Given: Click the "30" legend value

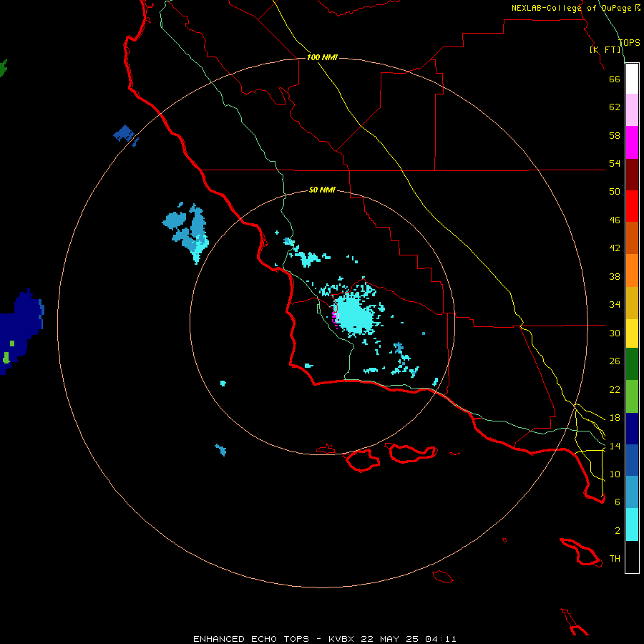Looking at the screenshot, I should 615,333.
